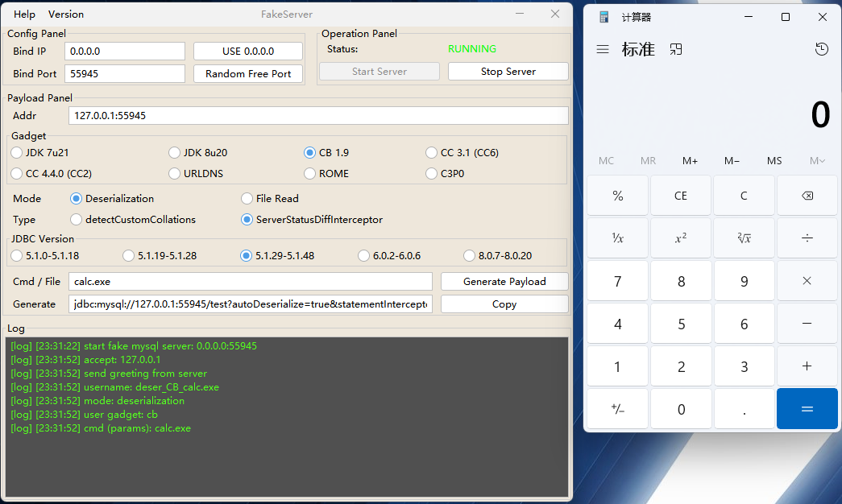Click log line 'cmd (params): calc.exe'
The width and height of the screenshot is (842, 504).
(x=101, y=428)
